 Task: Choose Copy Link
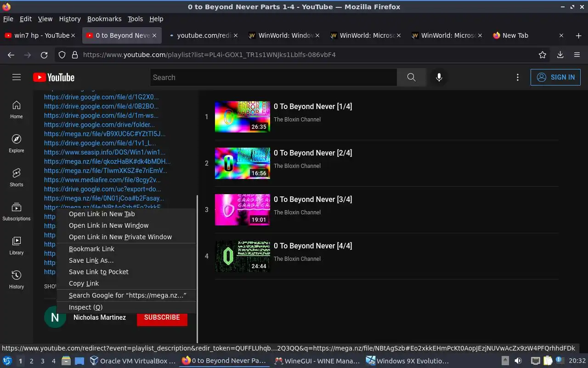(126, 283)
